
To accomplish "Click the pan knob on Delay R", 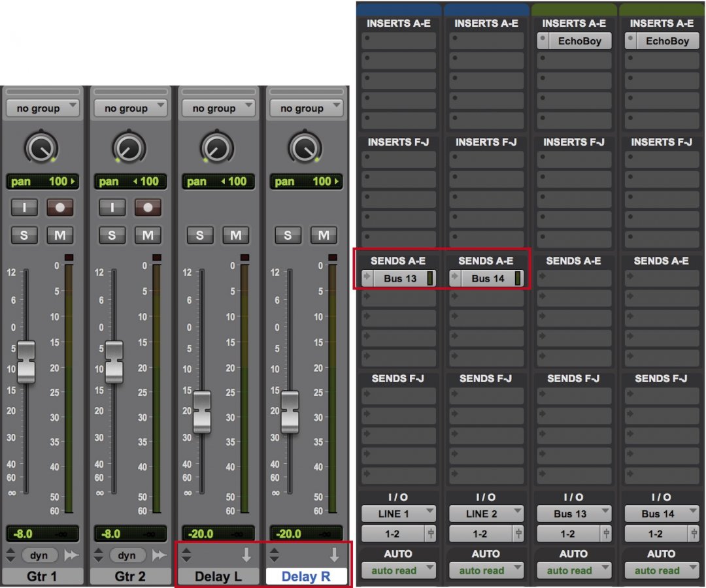I will click(x=305, y=148).
